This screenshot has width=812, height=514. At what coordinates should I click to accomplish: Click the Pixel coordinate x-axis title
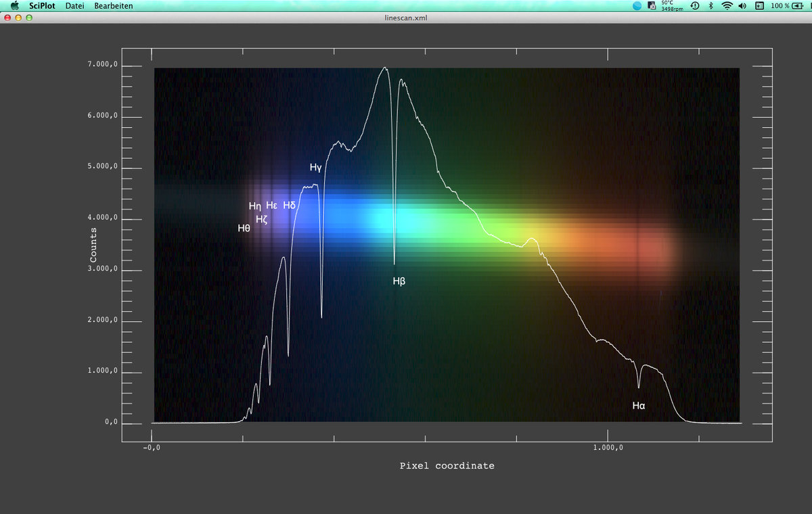pyautogui.click(x=447, y=465)
